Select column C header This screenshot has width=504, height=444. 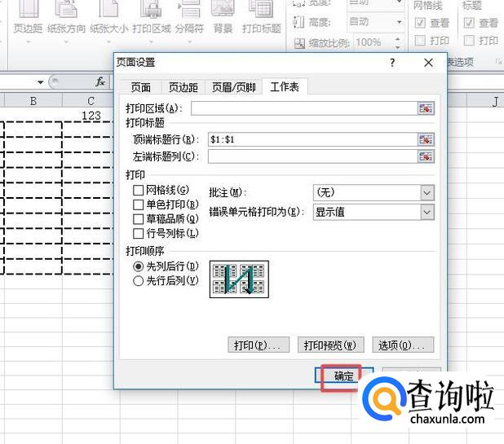tap(91, 101)
